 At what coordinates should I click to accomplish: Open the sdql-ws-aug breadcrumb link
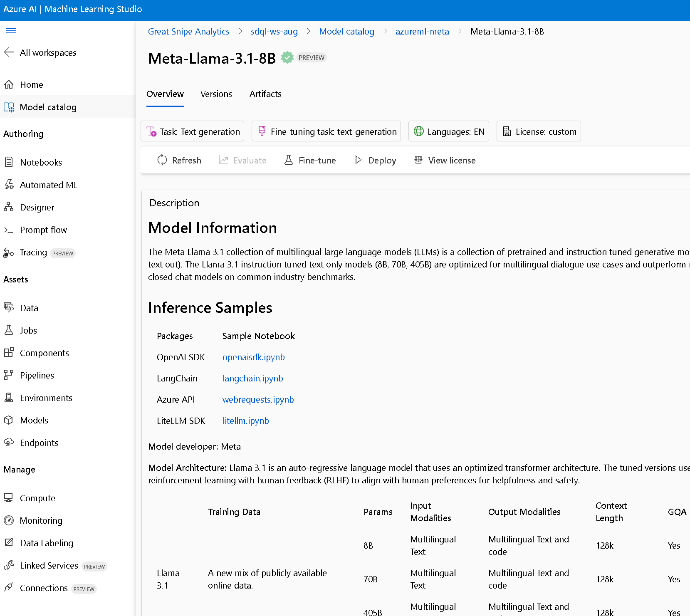[274, 32]
